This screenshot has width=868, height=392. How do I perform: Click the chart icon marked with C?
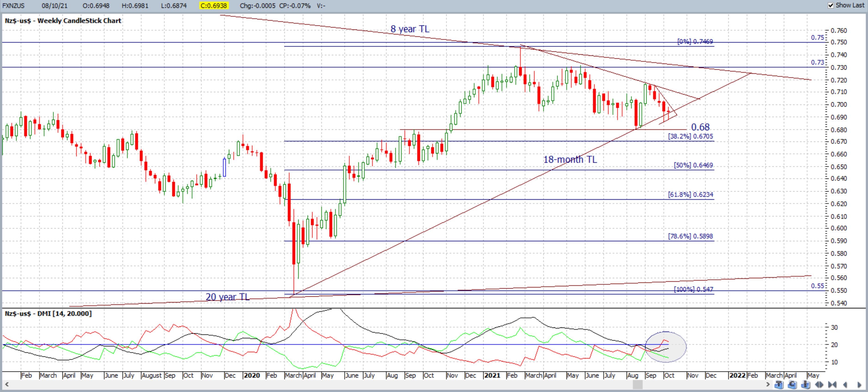[792, 384]
